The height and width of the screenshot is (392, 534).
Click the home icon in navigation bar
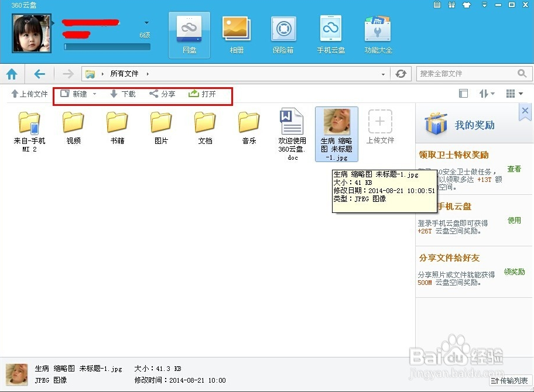pyautogui.click(x=12, y=74)
